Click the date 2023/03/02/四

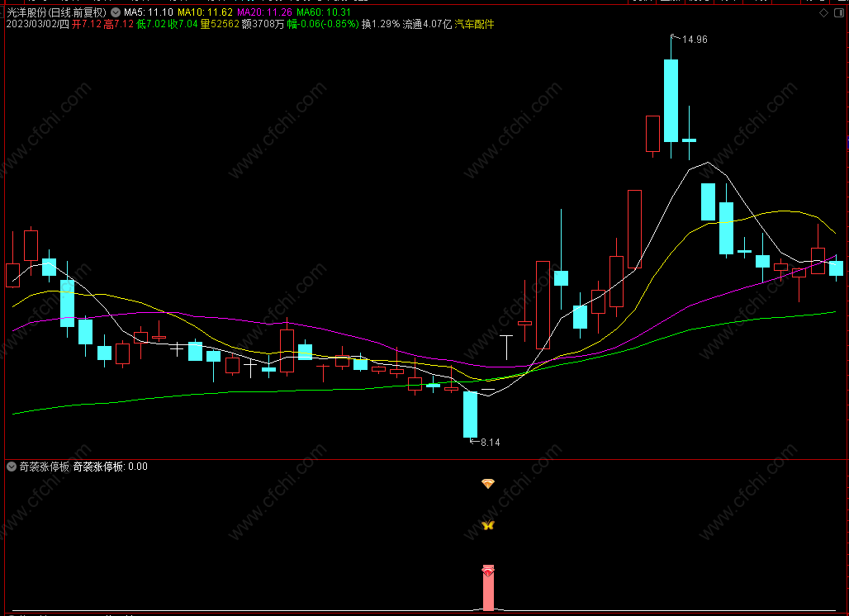tap(37, 24)
